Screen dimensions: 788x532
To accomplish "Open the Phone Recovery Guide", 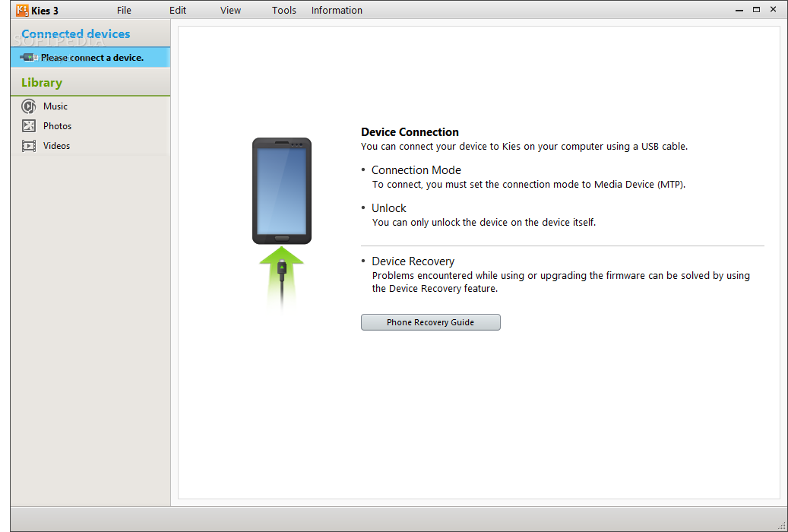I will pos(431,322).
